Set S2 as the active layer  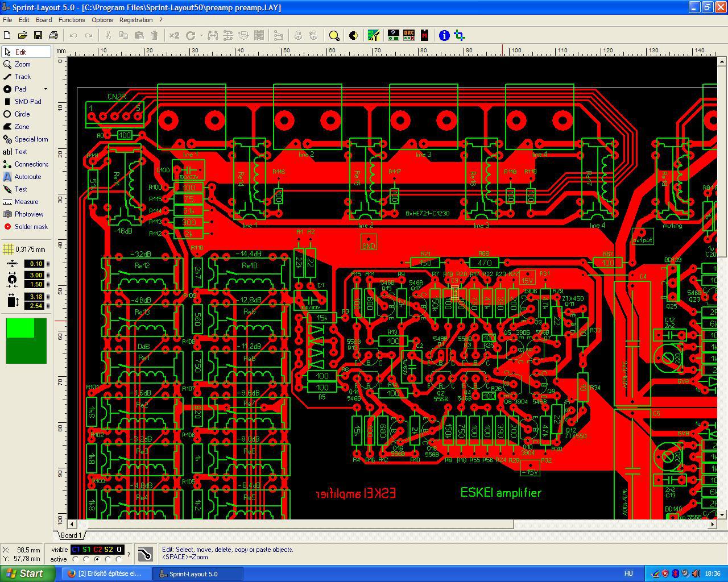[x=108, y=559]
